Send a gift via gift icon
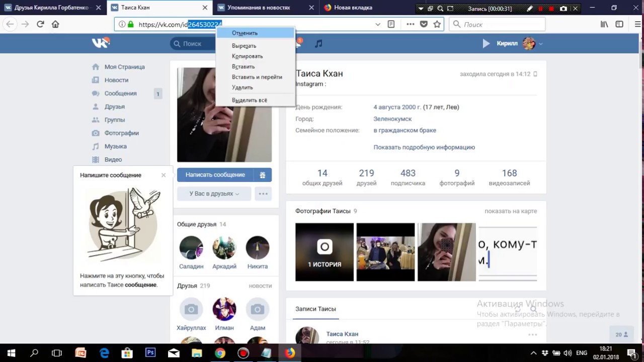This screenshot has height=362, width=644. coord(262,175)
